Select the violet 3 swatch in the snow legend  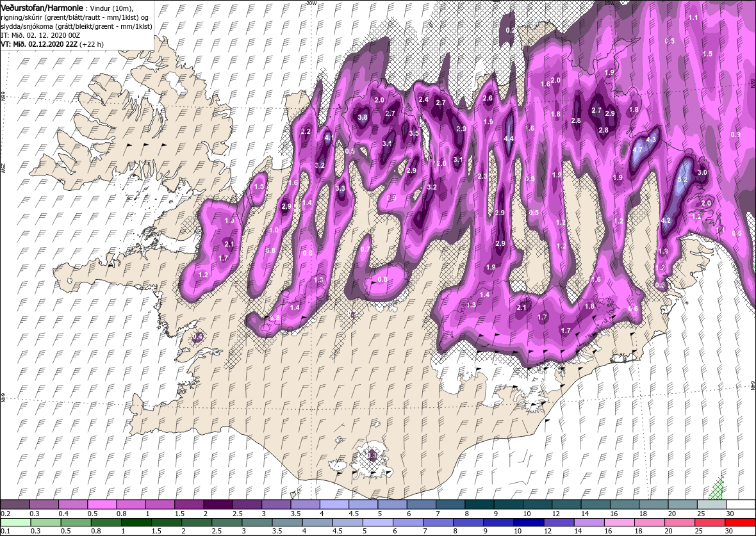[275, 505]
